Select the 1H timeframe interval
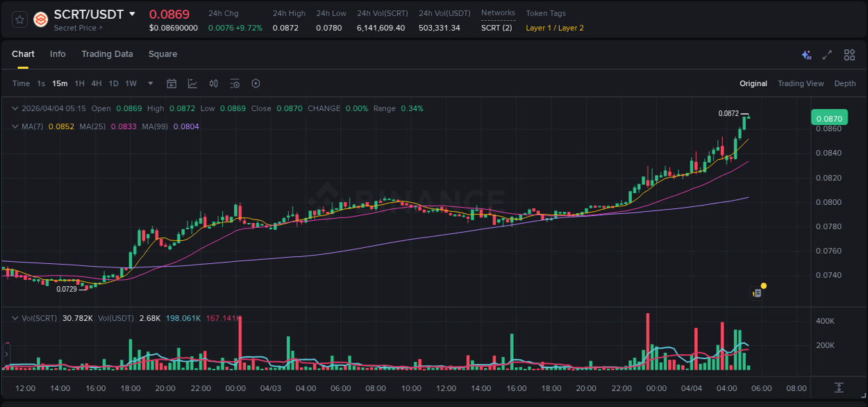Screen dimensions: 868x407 coord(78,83)
